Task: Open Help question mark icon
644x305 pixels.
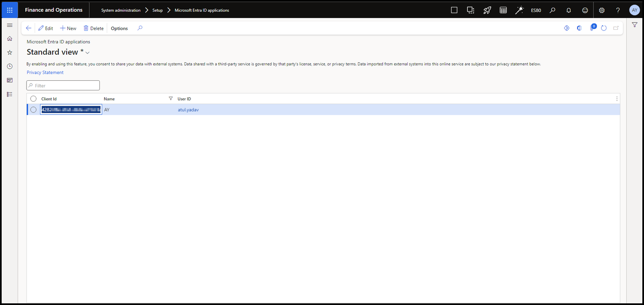Action: 618,10
